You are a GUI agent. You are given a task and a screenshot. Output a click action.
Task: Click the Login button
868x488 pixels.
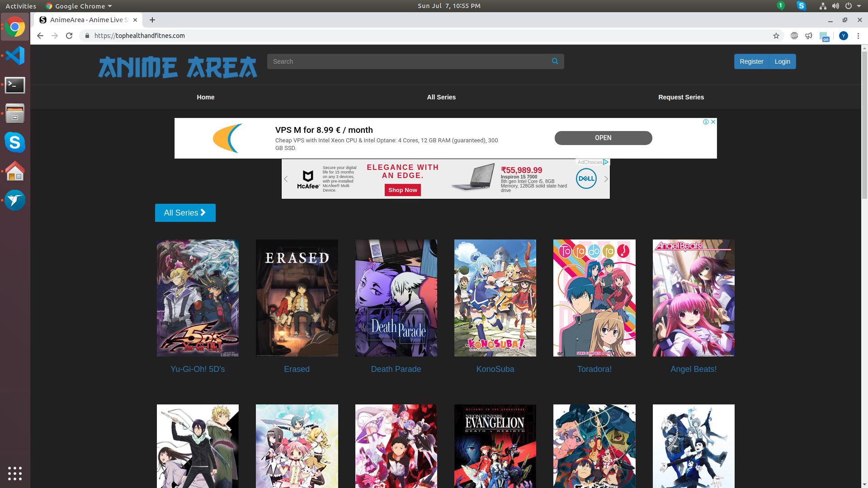782,61
